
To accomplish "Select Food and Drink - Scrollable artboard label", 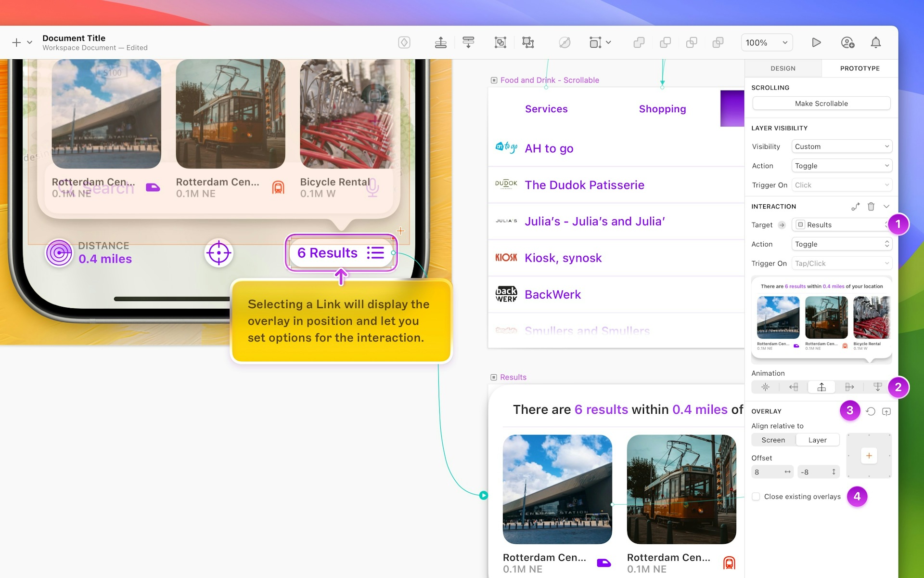I will 550,80.
